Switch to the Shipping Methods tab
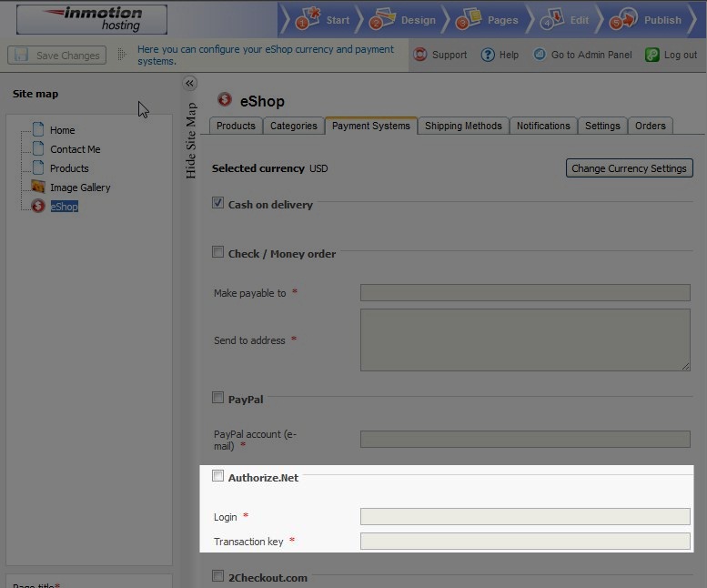This screenshot has width=707, height=588. click(463, 126)
